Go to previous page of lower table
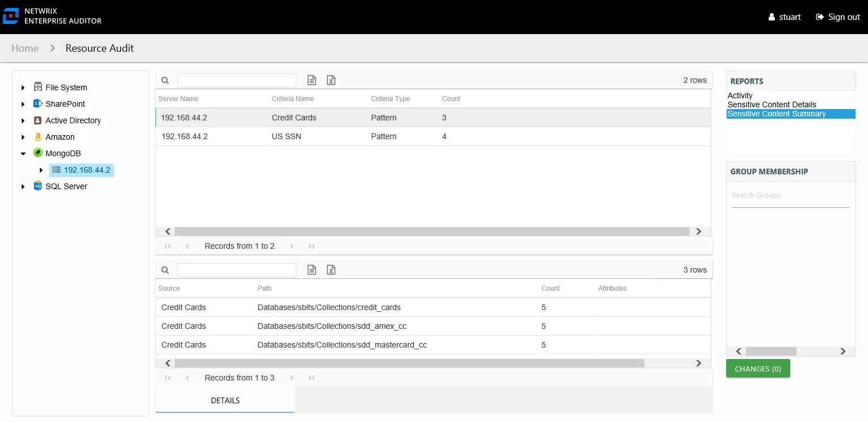Image resolution: width=868 pixels, height=422 pixels. (187, 378)
